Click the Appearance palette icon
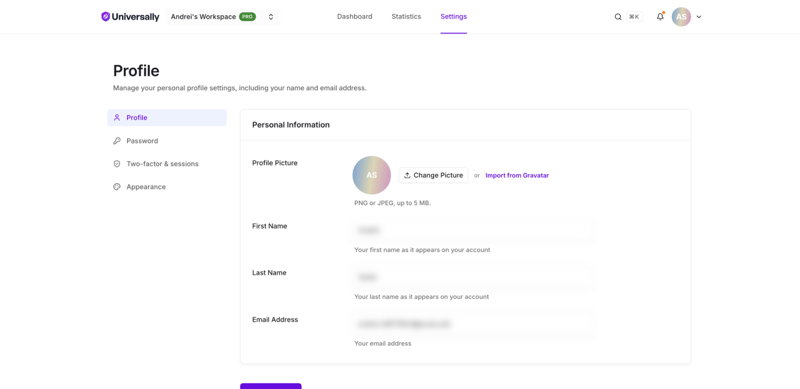The height and width of the screenshot is (389, 800). pyautogui.click(x=117, y=187)
